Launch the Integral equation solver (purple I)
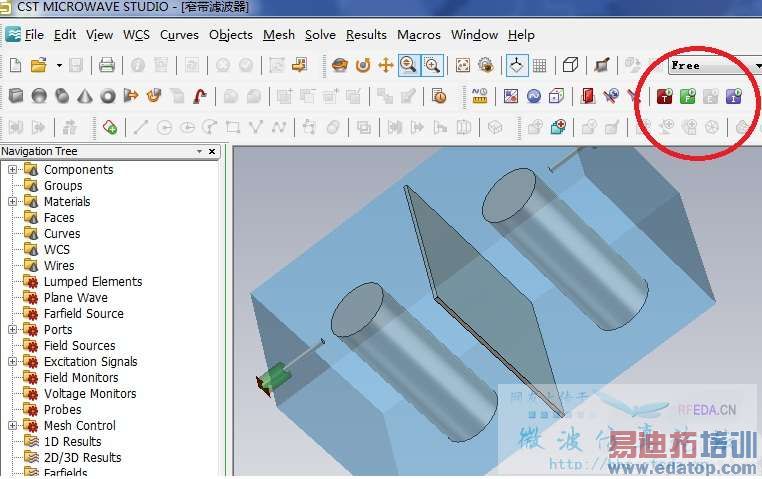 click(734, 96)
